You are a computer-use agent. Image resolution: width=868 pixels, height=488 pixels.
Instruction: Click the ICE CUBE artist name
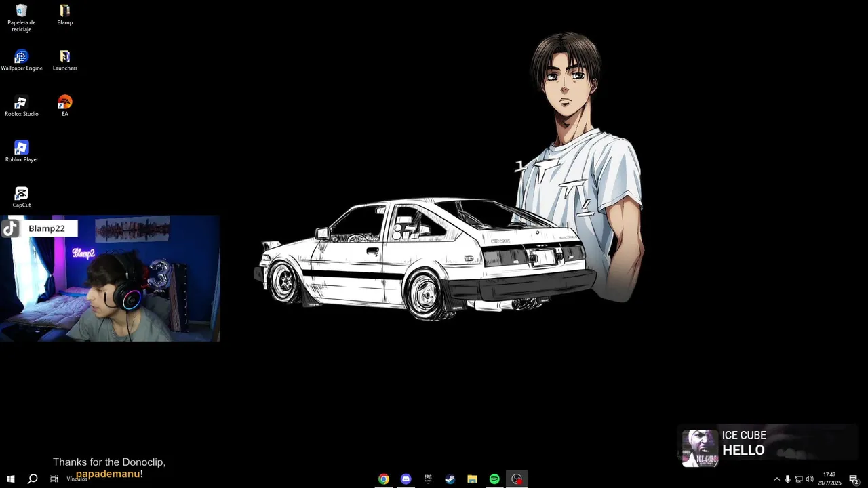pyautogui.click(x=744, y=435)
